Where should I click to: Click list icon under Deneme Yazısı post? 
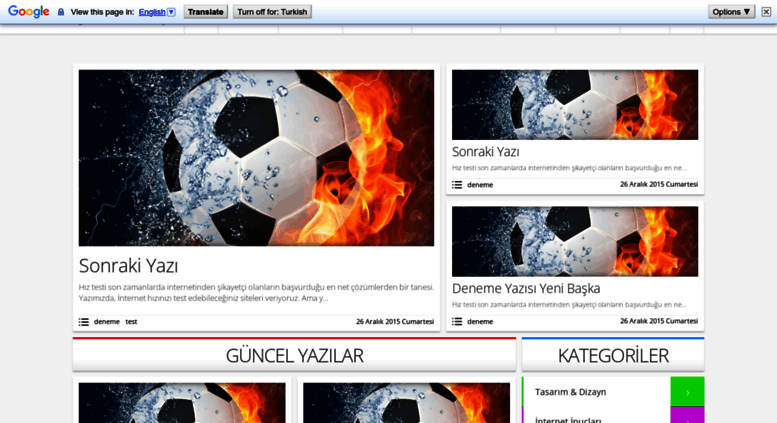pos(457,321)
